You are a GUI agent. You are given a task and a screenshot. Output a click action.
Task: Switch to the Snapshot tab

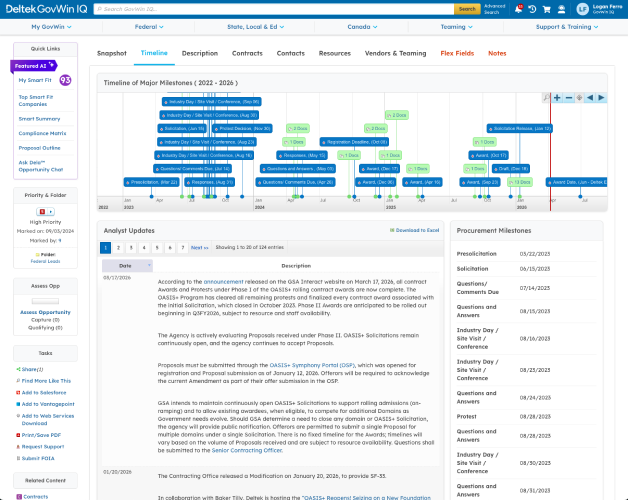pos(112,53)
